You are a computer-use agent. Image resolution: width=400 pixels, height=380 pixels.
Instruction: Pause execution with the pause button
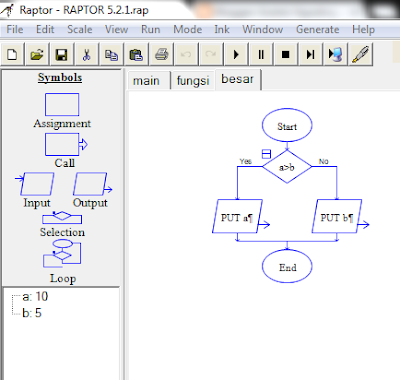coord(261,54)
